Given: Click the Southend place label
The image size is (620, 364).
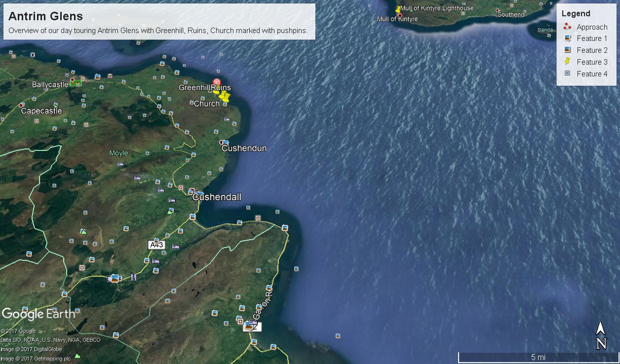Looking at the screenshot, I should coord(510,14).
